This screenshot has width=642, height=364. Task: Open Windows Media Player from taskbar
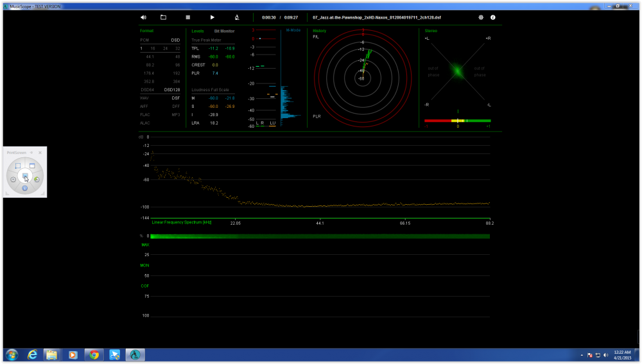pos(73,354)
